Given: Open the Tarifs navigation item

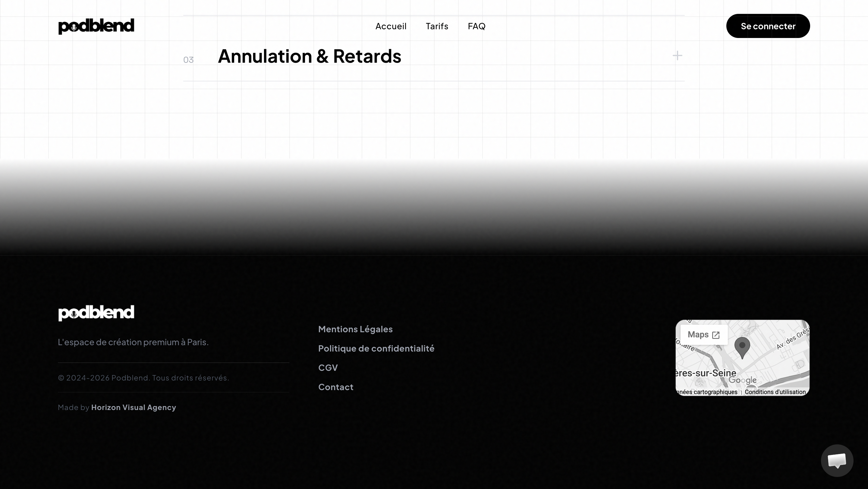Looking at the screenshot, I should 437,26.
